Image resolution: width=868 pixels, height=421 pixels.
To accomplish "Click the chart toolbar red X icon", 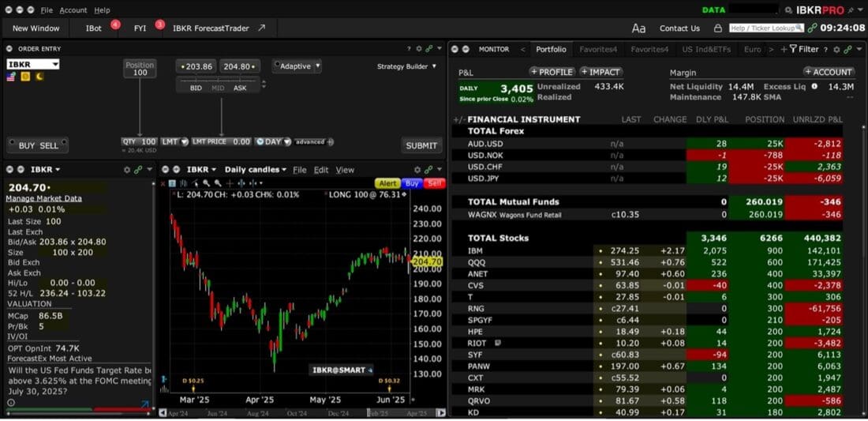I will 163,183.
